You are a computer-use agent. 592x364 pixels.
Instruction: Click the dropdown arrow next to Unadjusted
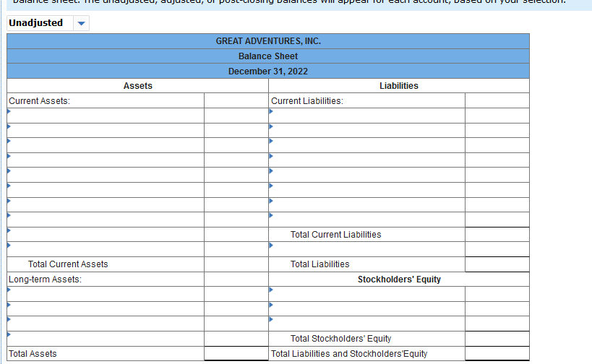point(81,23)
